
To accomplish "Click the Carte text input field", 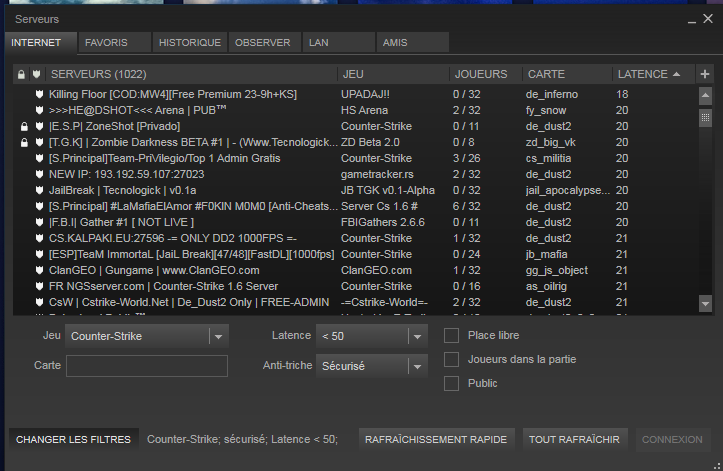I will pos(147,366).
